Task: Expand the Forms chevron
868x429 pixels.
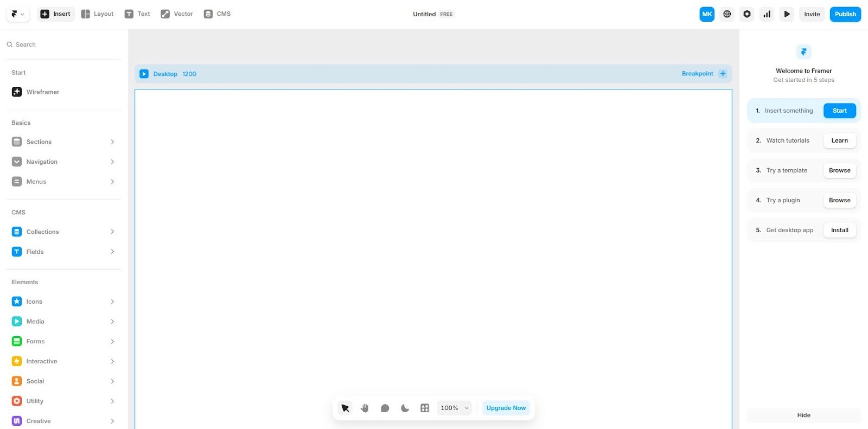Action: tap(112, 342)
